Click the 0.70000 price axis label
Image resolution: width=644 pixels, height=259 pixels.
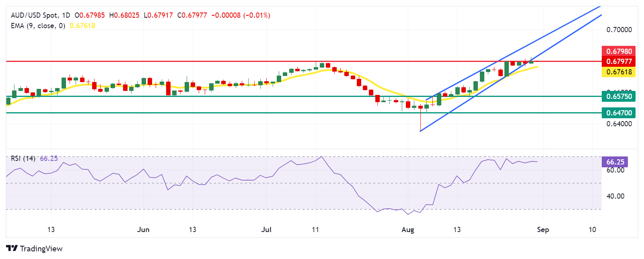pyautogui.click(x=619, y=30)
